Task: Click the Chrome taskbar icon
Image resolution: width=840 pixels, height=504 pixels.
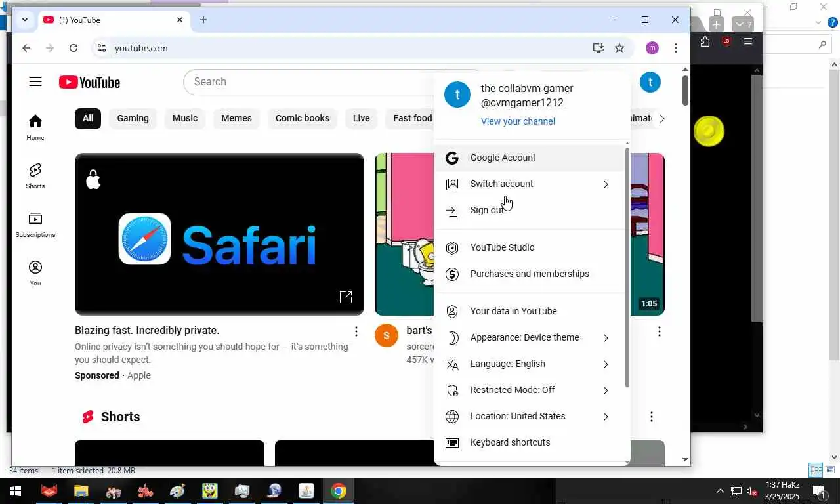Action: [338, 491]
